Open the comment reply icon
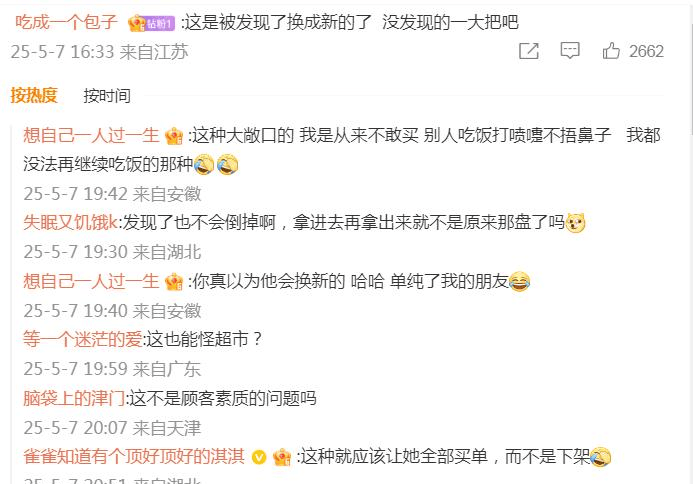This screenshot has height=484, width=693. 570,51
